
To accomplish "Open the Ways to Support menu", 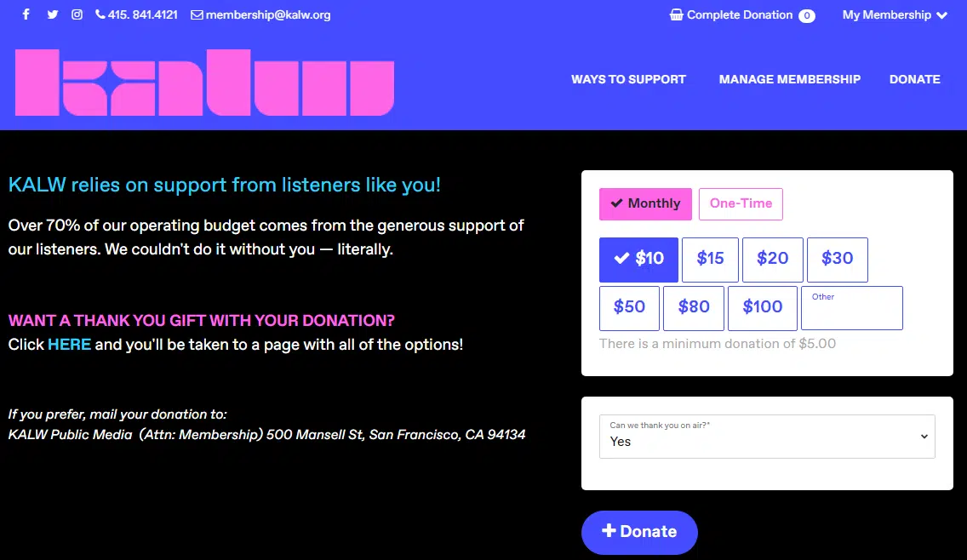I will pyautogui.click(x=628, y=79).
